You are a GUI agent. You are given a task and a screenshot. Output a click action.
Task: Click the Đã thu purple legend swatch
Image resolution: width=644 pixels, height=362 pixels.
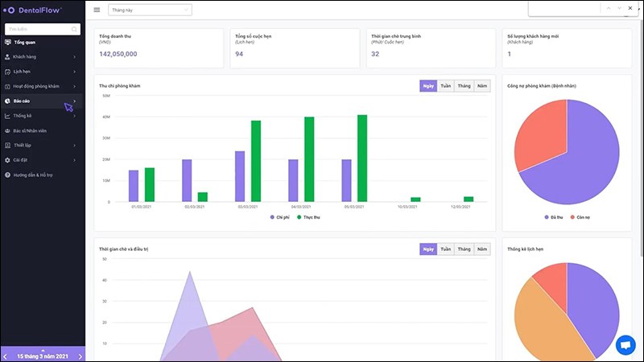point(547,217)
